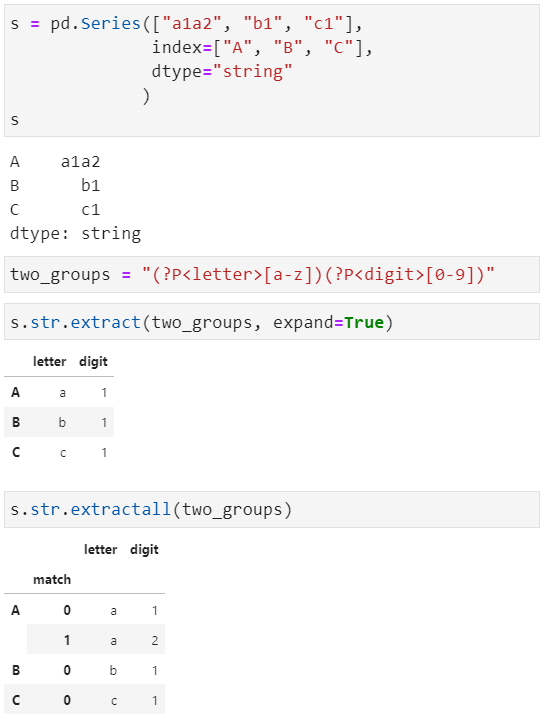Click row A index label in extractall table
The width and height of the screenshot is (548, 719).
[16, 610]
